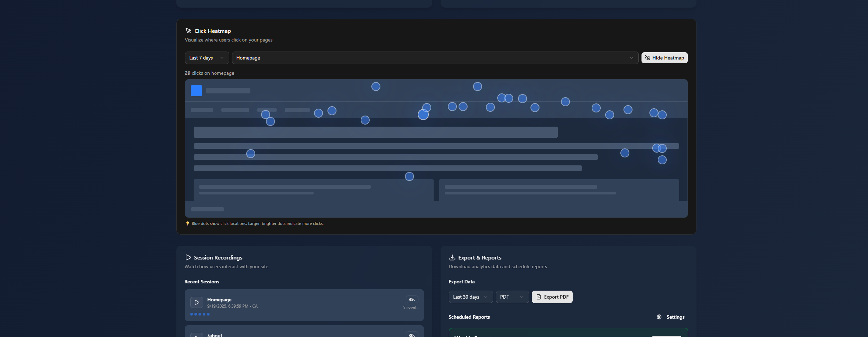Click the lightbulb hint icon below heatmap
This screenshot has width=868, height=337.
188,224
